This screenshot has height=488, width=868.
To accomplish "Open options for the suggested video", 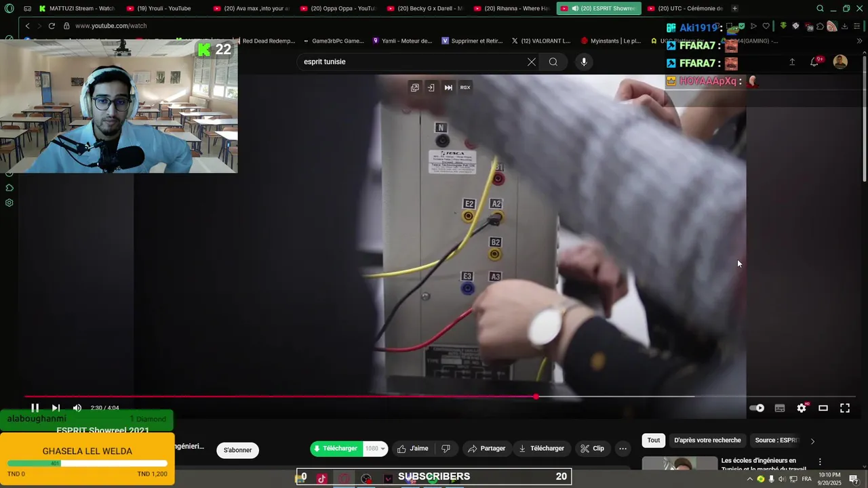I will click(820, 462).
